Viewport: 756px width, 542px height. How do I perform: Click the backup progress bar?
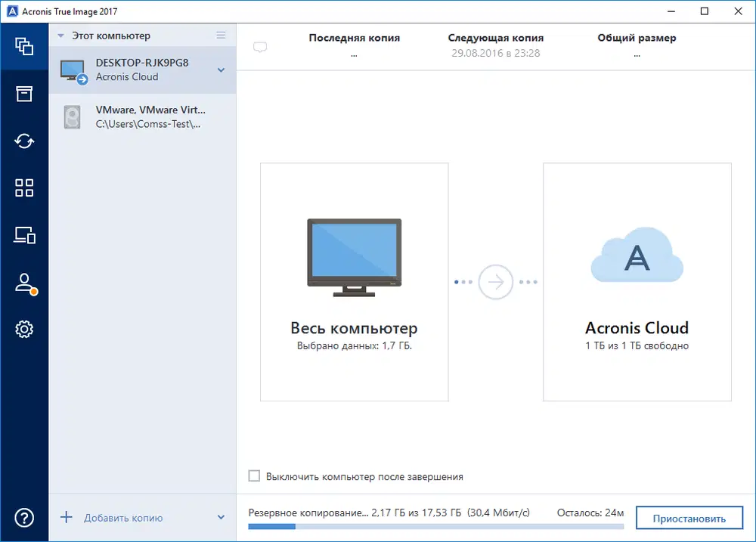[436, 527]
